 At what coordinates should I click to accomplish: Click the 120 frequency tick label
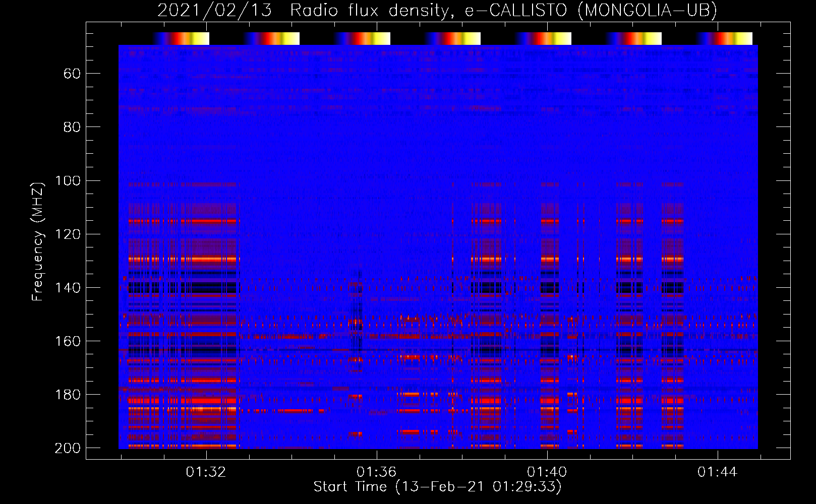[68, 234]
